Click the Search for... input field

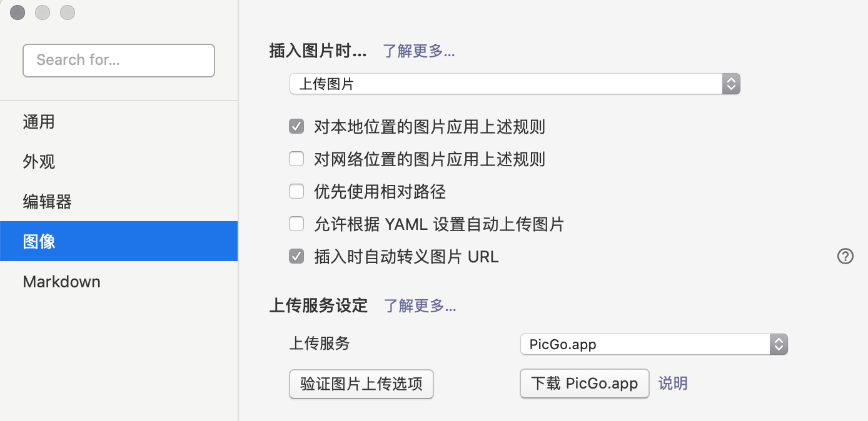click(119, 60)
